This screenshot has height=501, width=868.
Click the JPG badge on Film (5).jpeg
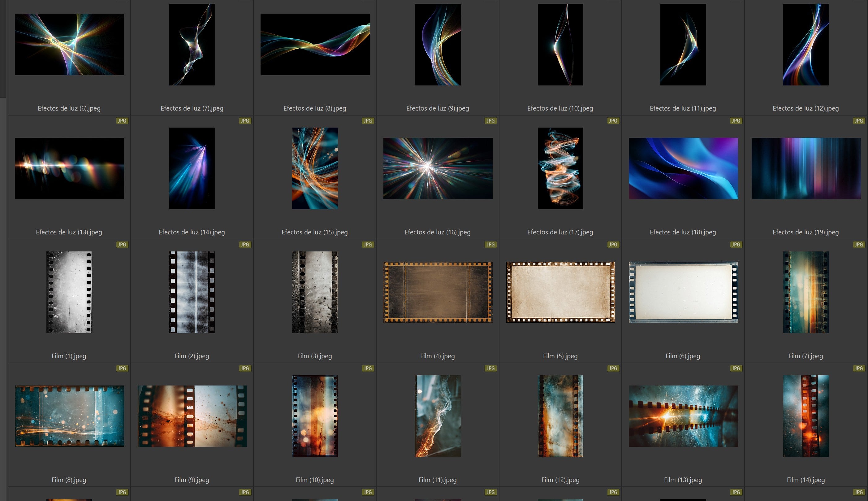coord(613,245)
